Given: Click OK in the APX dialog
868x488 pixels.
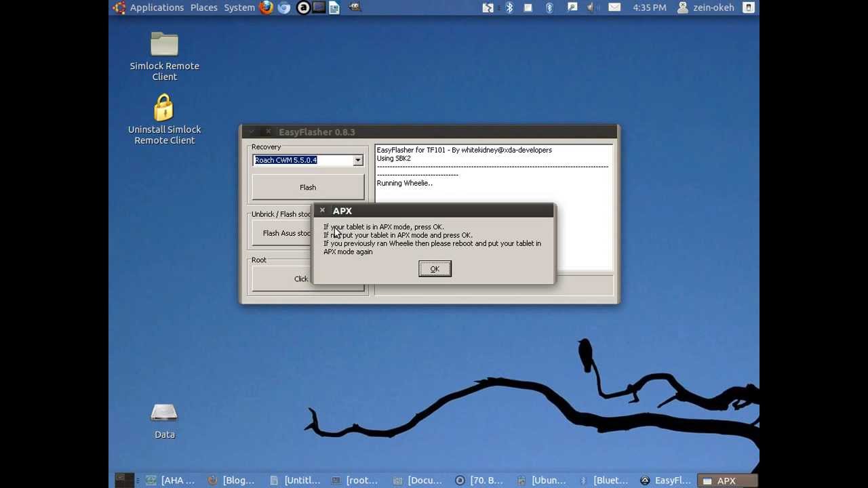Looking at the screenshot, I should [x=435, y=269].
